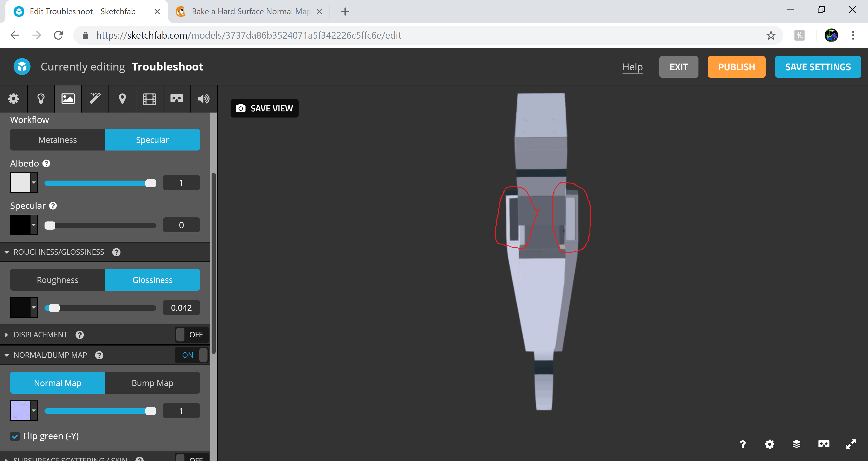This screenshot has height=461, width=868.
Task: Click the Save Settings button
Action: (817, 67)
